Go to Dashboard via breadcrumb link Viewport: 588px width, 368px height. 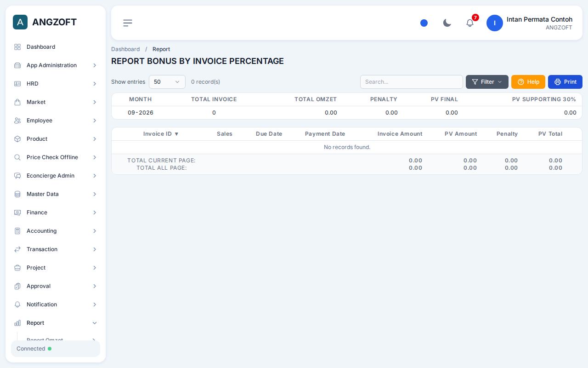click(125, 49)
